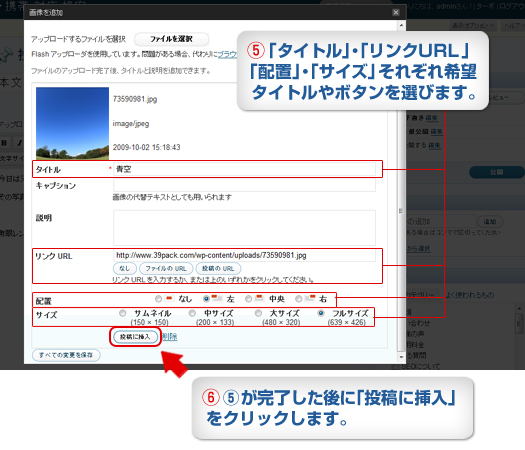Image resolution: width=525 pixels, height=450 pixels.
Task: Click the リンク URL input field
Action: [244, 255]
